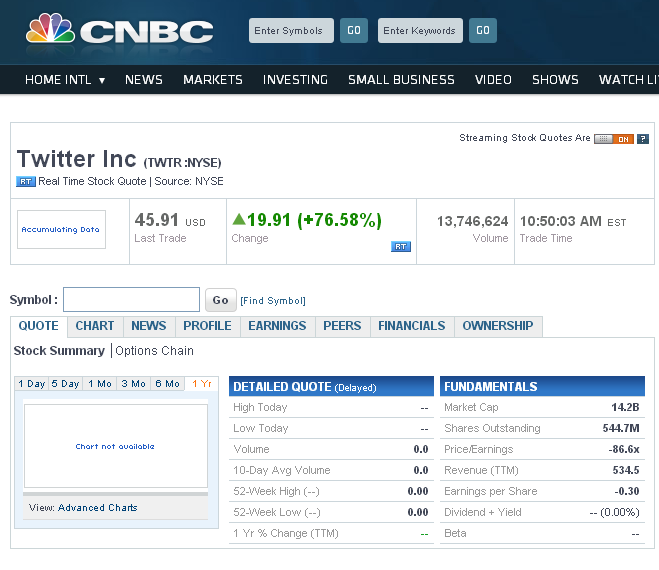Click the DETAILED QUOTE (Delayed) header
Image resolution: width=659 pixels, height=570 pixels.
tap(331, 386)
